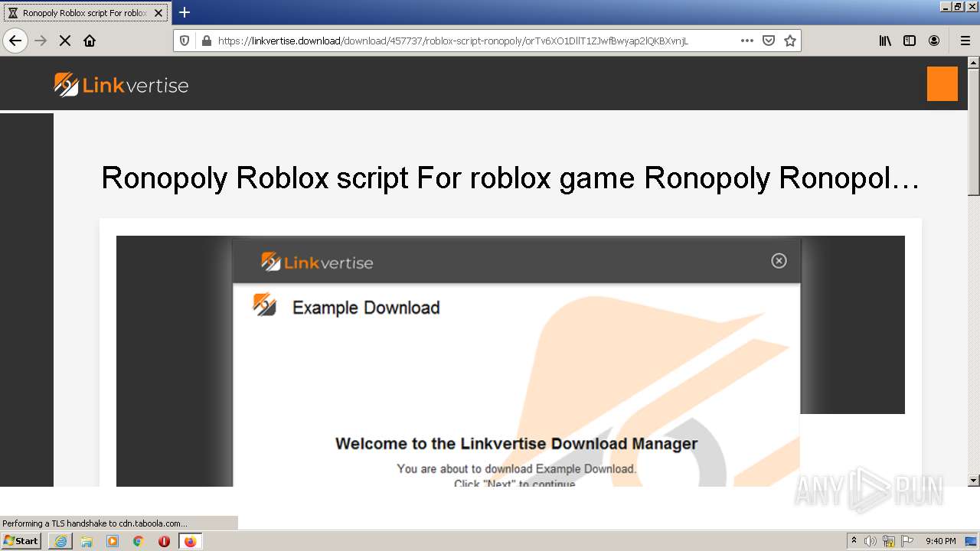The width and height of the screenshot is (980, 551).
Task: Open Firefox account menu
Action: point(934,41)
